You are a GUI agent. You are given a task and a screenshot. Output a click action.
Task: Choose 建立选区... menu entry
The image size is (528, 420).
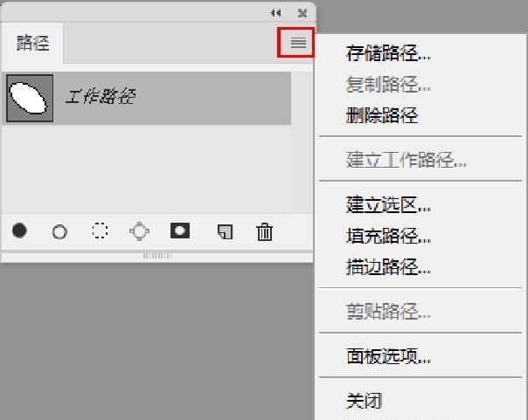point(389,204)
